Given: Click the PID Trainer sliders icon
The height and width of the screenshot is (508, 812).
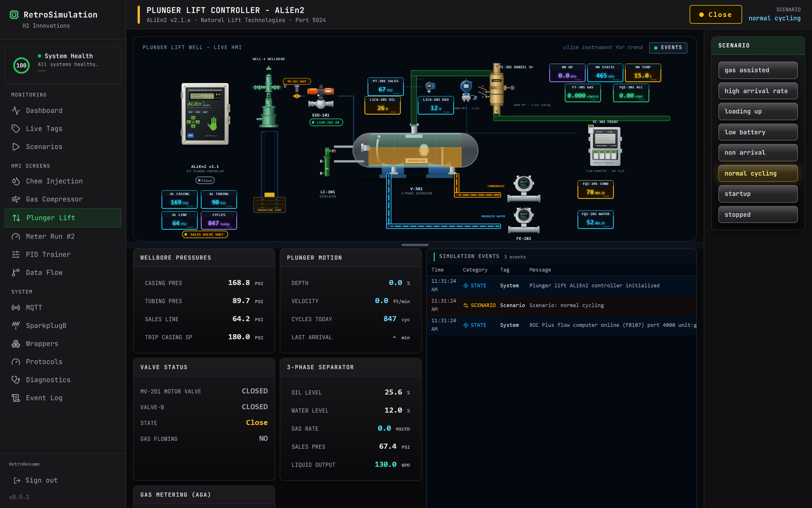Looking at the screenshot, I should click(x=16, y=255).
